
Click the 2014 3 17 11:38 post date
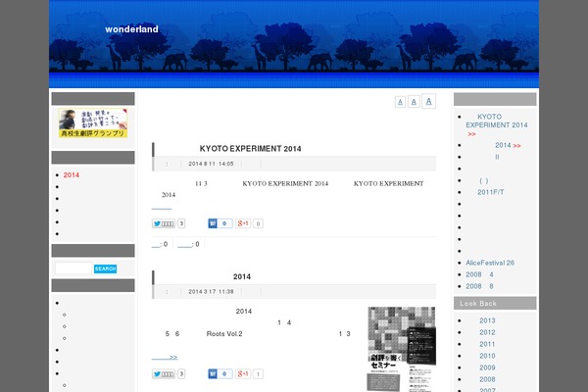point(211,291)
